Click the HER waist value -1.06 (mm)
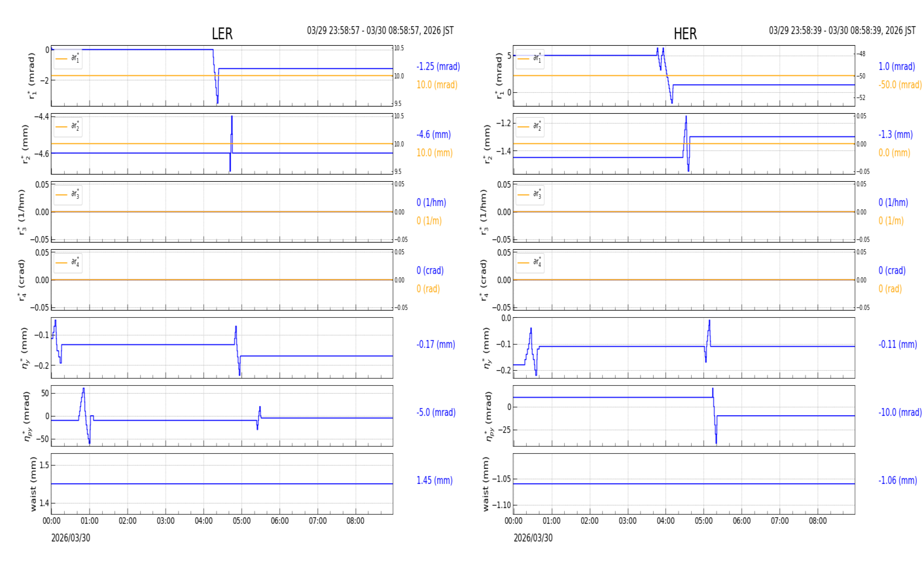This screenshot has height=565, width=924. [x=898, y=481]
